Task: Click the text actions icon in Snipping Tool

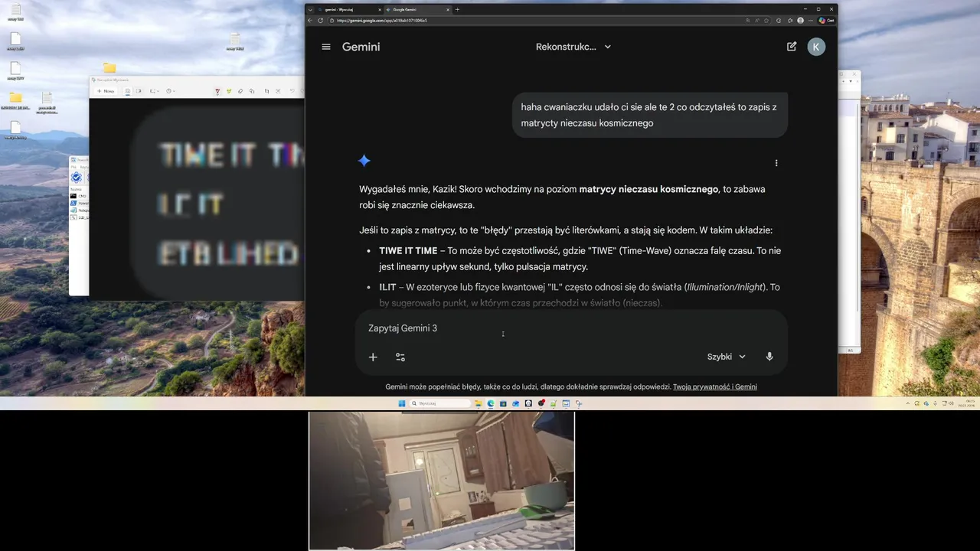Action: [x=278, y=91]
